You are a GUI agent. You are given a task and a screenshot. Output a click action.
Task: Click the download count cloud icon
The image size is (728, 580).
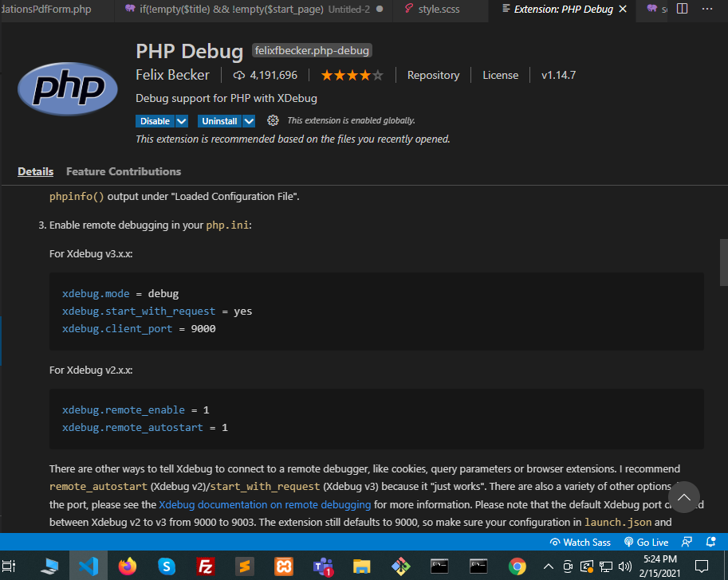coord(238,75)
